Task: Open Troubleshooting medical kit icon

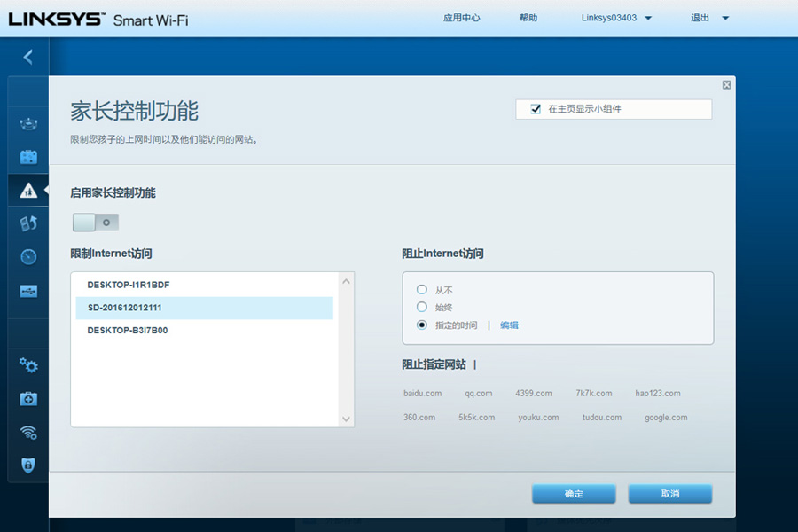Action: coord(28,398)
